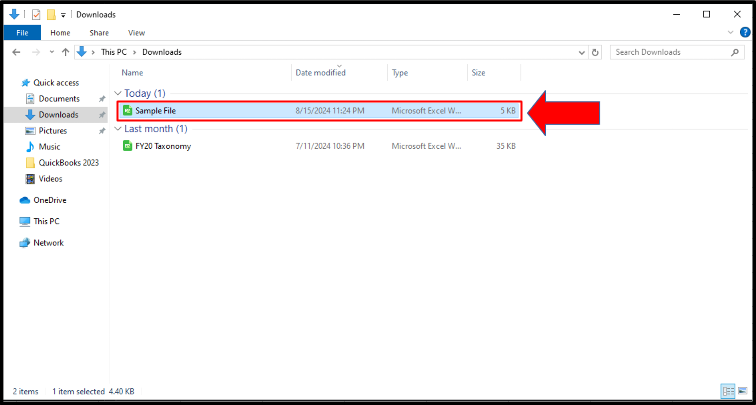Open the address bar history dropdown
This screenshot has width=756, height=405.
click(x=582, y=52)
